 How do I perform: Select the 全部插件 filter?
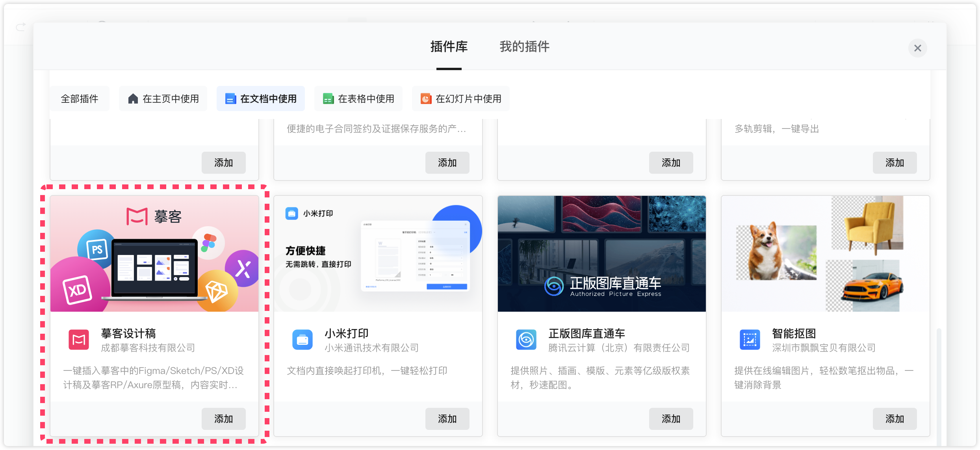point(80,99)
